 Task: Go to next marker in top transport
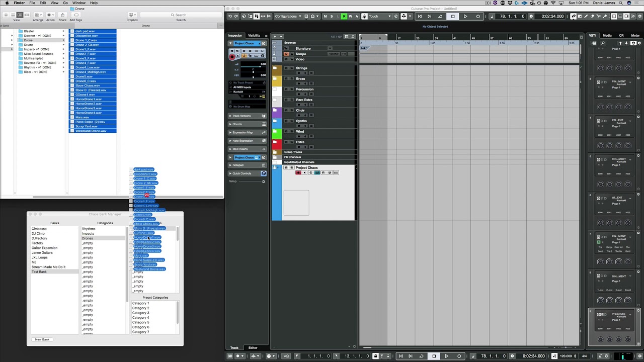[429, 16]
